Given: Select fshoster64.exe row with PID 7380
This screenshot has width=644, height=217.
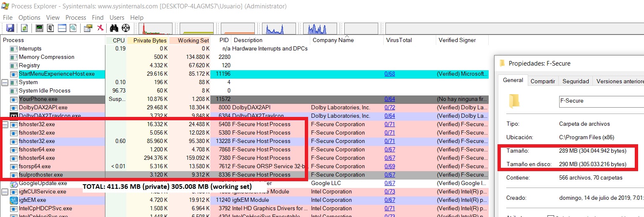Looking at the screenshot, I should [245, 158].
